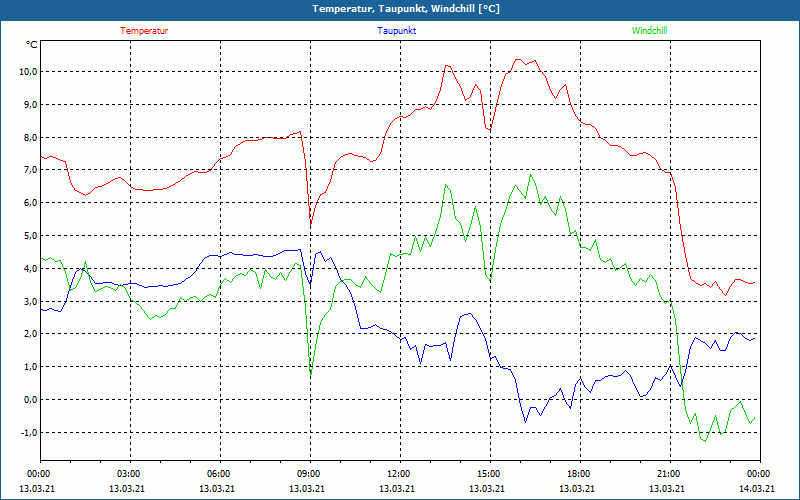Image resolution: width=800 pixels, height=500 pixels.
Task: Click the 12:00 time axis label
Action: coord(398,474)
